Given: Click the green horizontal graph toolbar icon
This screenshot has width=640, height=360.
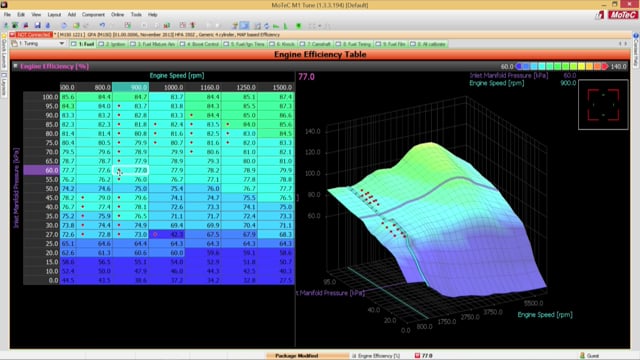Looking at the screenshot, I should (x=276, y=26).
